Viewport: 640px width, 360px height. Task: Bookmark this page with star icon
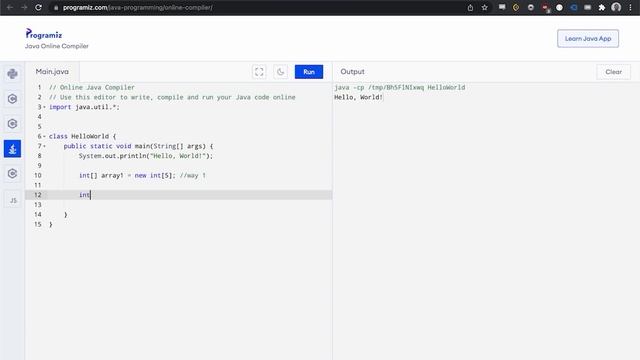(x=484, y=7)
